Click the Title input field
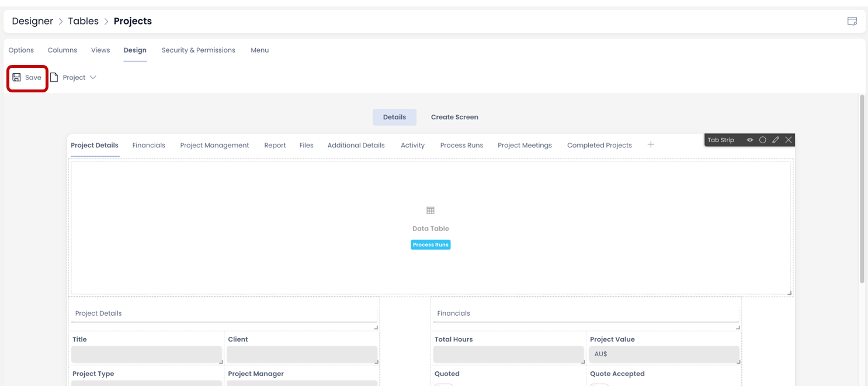 click(x=147, y=354)
